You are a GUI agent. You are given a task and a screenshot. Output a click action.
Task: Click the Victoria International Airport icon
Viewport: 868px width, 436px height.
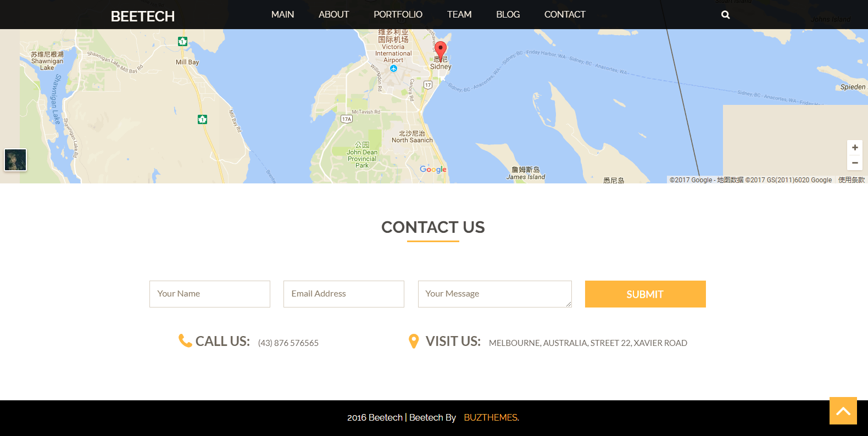coord(393,69)
